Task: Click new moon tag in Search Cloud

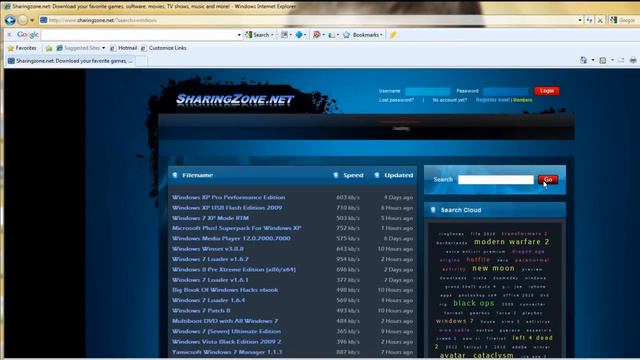Action: tap(493, 268)
